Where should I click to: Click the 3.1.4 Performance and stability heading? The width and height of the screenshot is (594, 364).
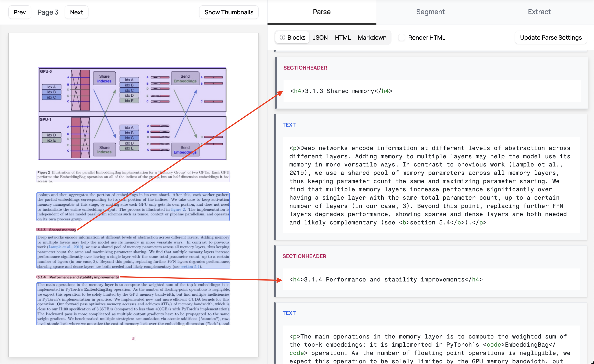(78, 277)
